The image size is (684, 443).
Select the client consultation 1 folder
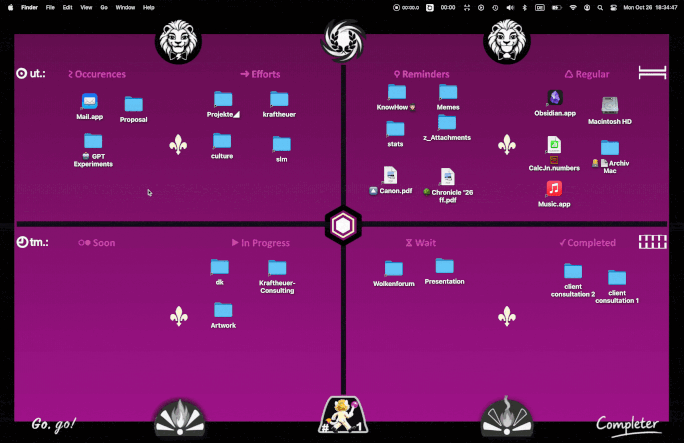click(x=617, y=278)
